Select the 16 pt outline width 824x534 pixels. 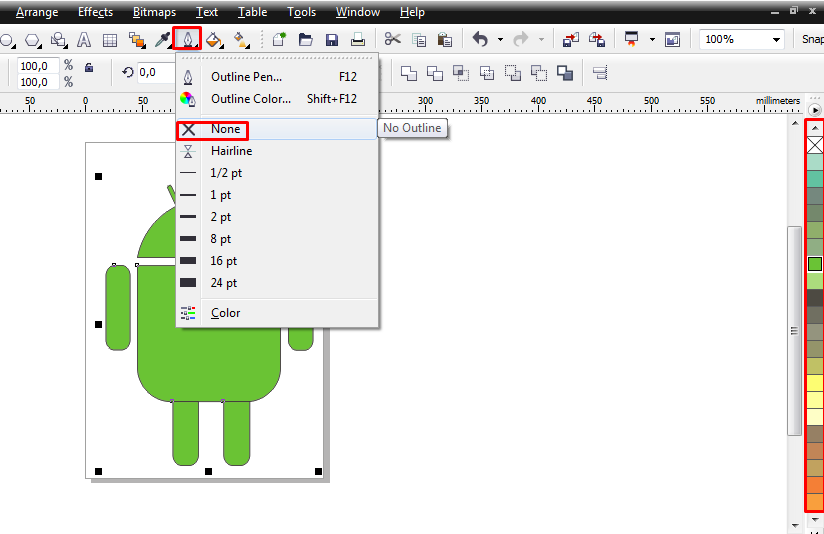277,261
